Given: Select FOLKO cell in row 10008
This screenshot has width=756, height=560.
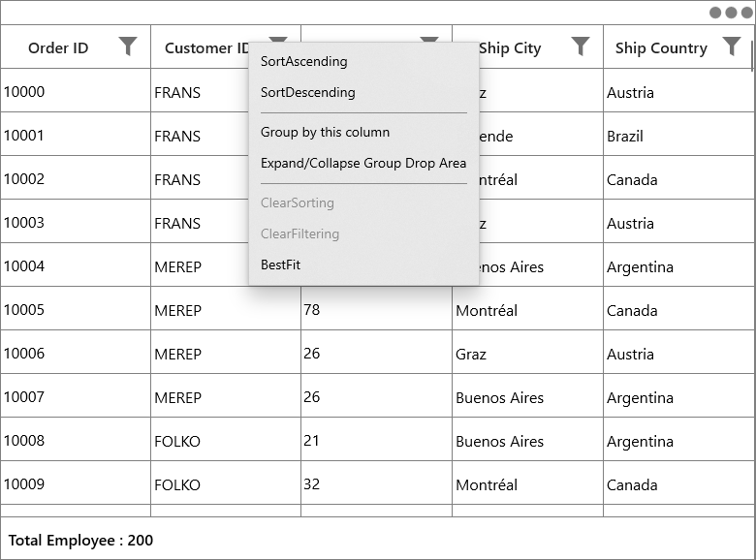Looking at the screenshot, I should (226, 439).
